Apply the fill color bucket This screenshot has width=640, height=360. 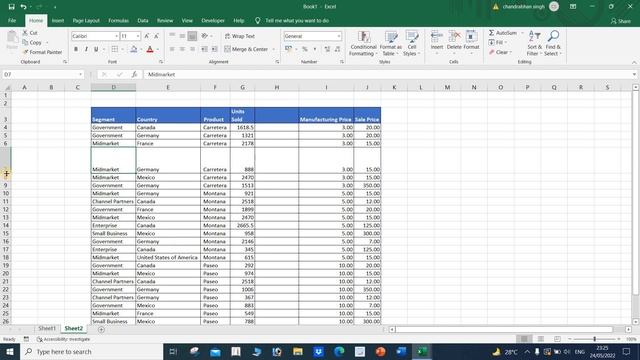133,49
